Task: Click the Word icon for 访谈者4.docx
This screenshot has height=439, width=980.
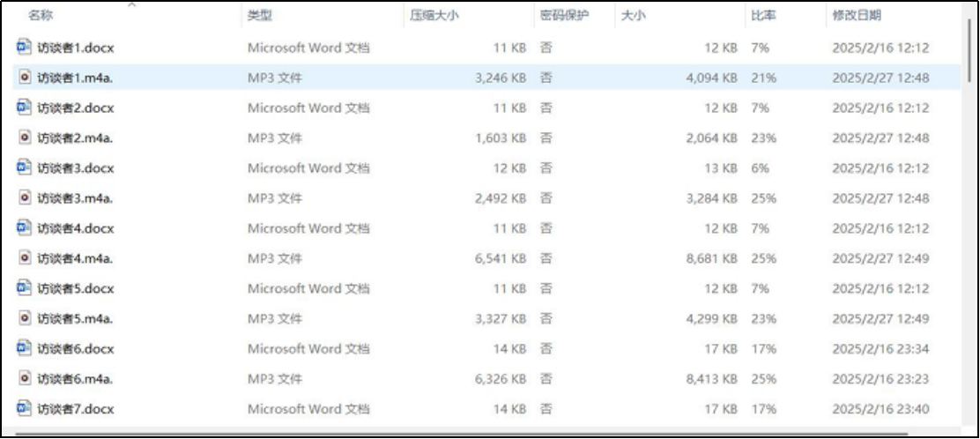Action: (x=24, y=228)
